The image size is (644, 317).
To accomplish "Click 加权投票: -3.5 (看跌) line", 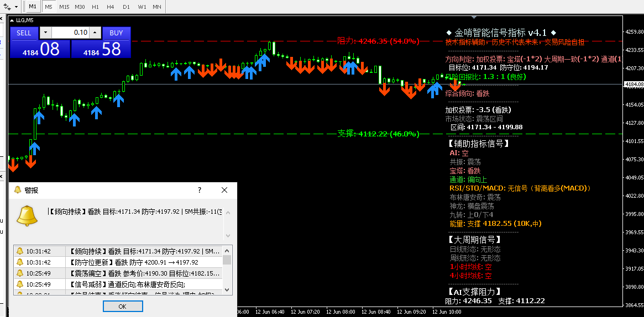I will point(478,110).
